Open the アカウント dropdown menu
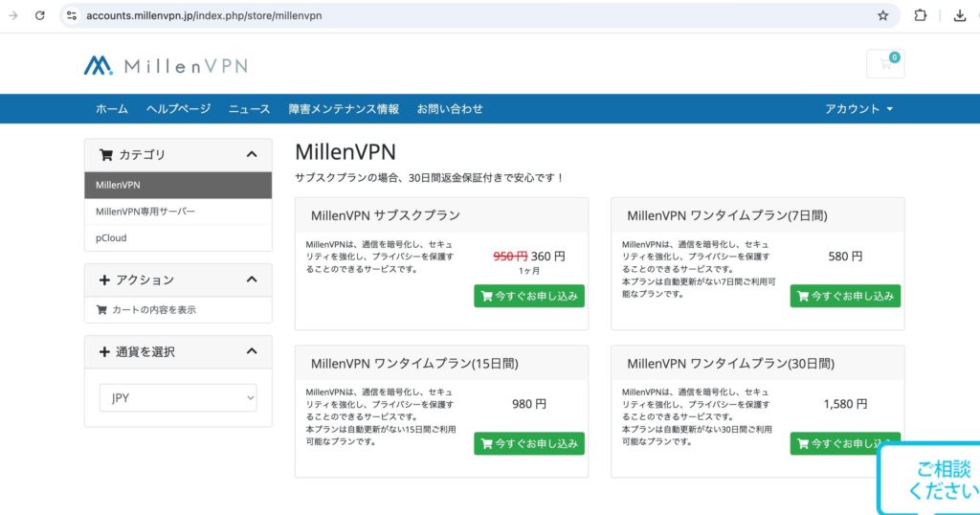Screen dimensions: 980x515 [858, 109]
